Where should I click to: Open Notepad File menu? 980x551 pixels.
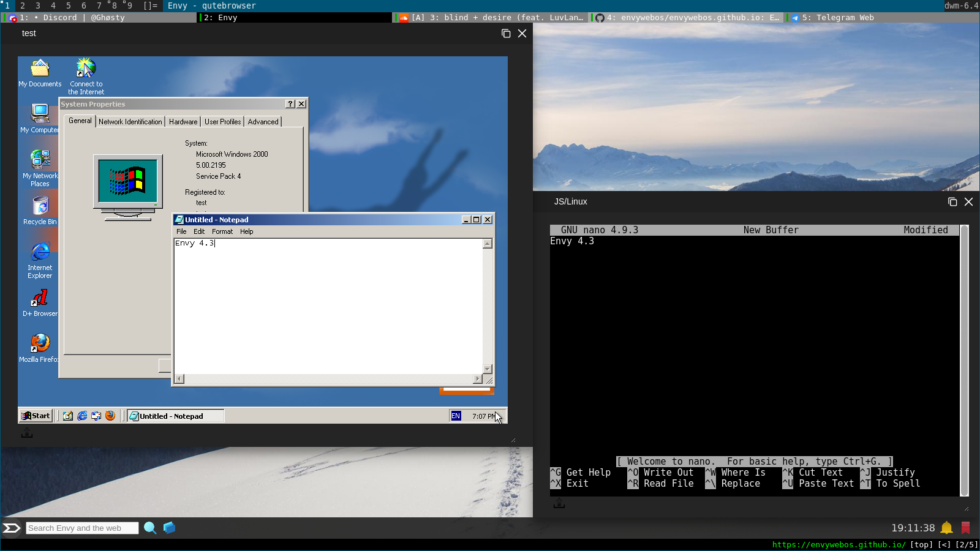[181, 231]
